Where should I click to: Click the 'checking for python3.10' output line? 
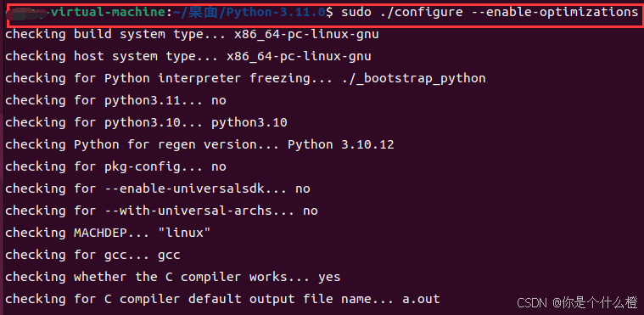[x=146, y=122]
